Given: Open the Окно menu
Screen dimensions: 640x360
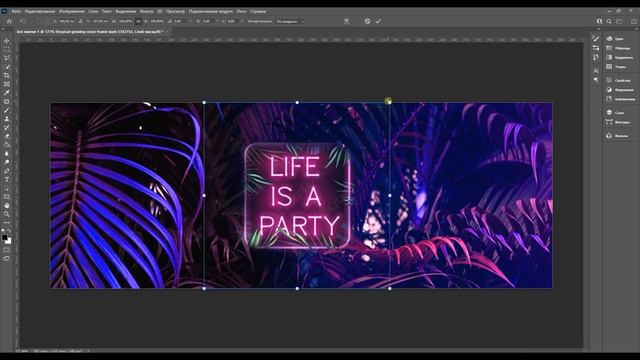Looking at the screenshot, I should (x=241, y=11).
